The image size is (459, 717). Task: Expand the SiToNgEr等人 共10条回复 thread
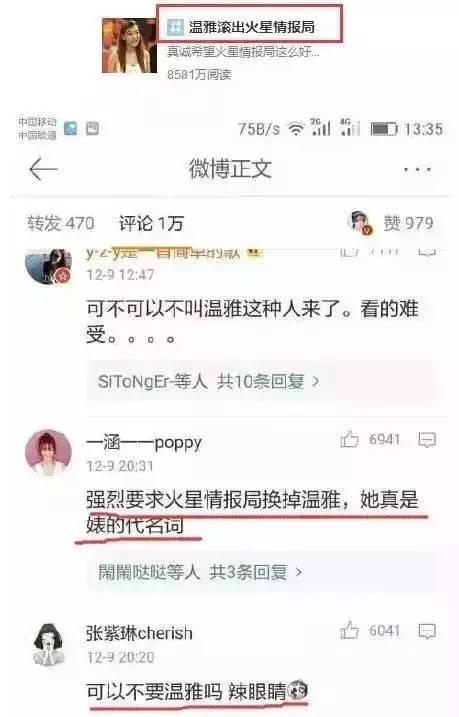click(x=259, y=381)
